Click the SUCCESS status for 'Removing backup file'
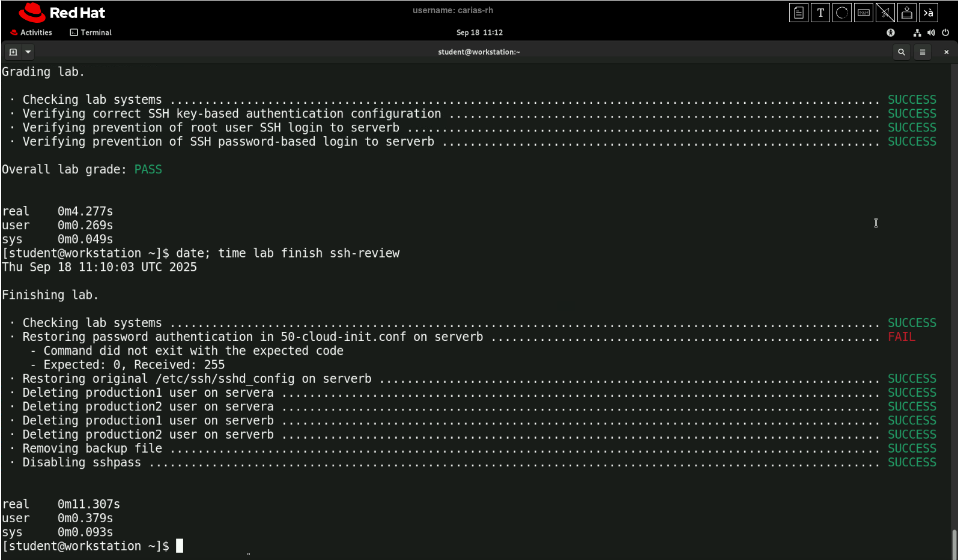958x560 pixels. 912,449
